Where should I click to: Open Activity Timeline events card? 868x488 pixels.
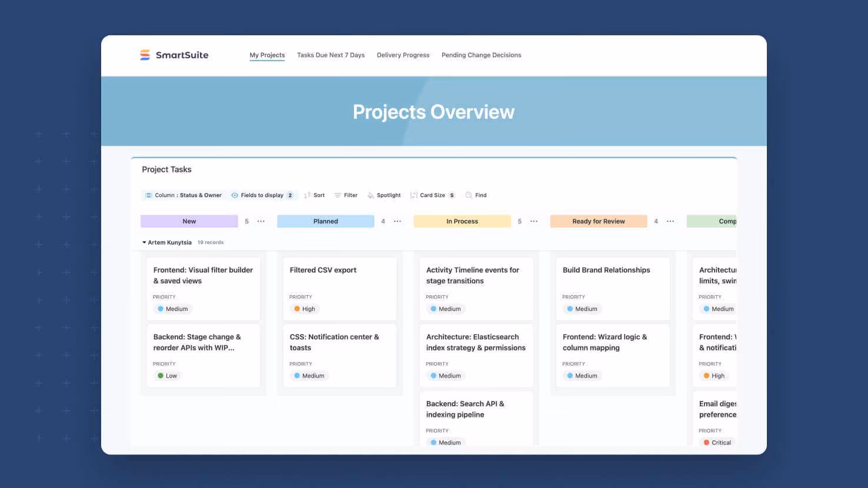tap(476, 289)
